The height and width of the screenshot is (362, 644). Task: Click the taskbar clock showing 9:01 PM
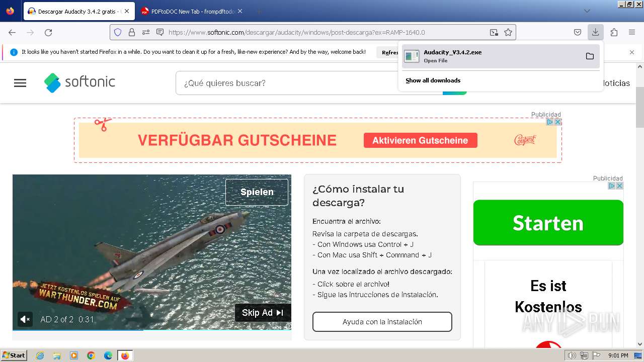pyautogui.click(x=618, y=355)
